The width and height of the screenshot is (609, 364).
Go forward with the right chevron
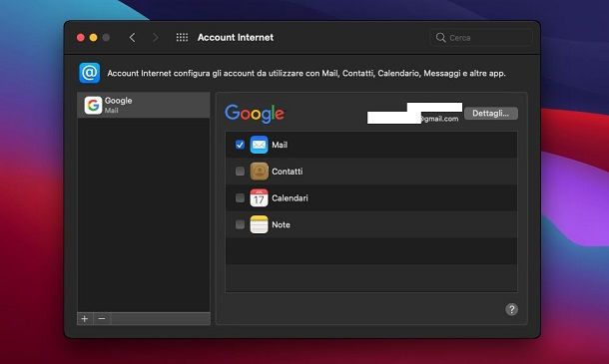(156, 38)
